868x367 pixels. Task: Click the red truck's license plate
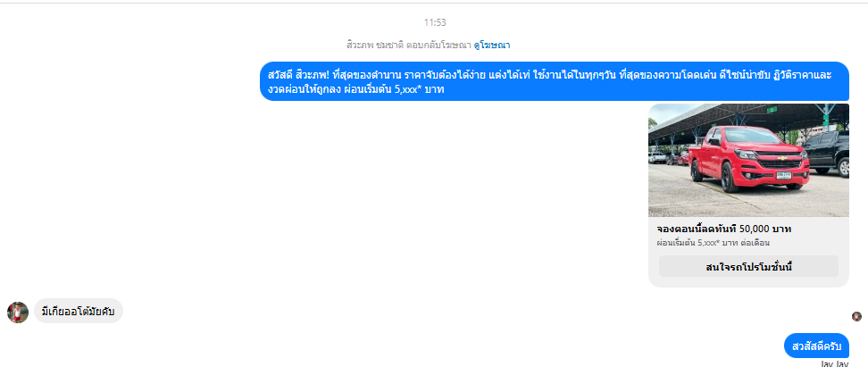[783, 176]
